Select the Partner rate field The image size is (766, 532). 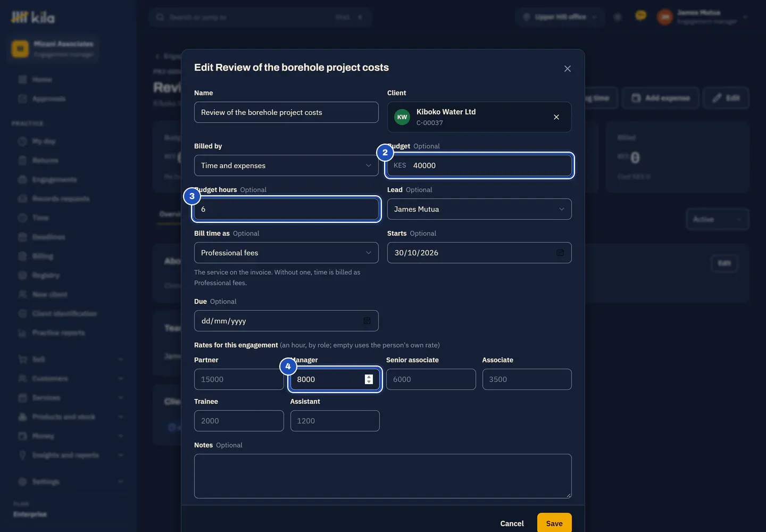tap(239, 379)
